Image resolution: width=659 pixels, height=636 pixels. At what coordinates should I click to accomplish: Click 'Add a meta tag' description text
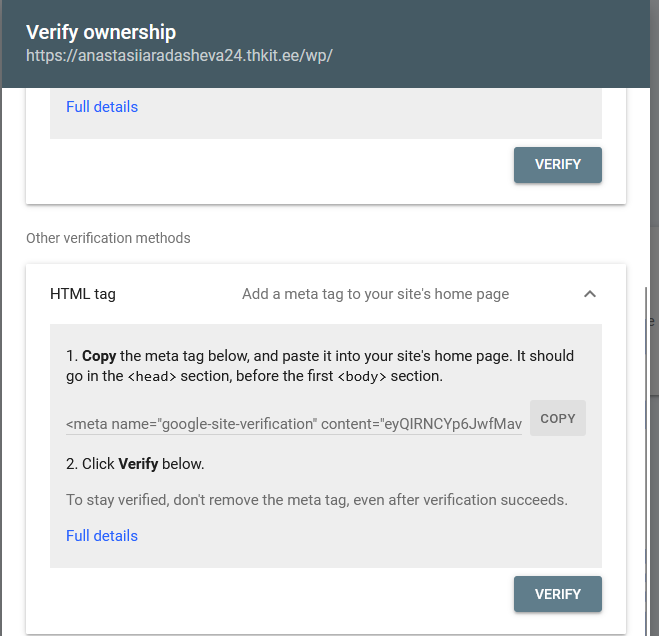(375, 294)
